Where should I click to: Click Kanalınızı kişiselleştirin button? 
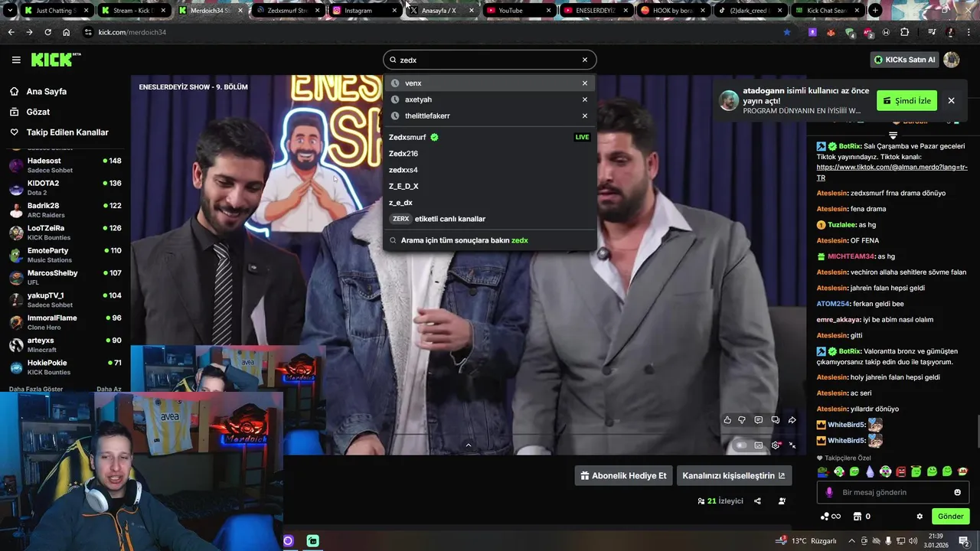tap(733, 475)
